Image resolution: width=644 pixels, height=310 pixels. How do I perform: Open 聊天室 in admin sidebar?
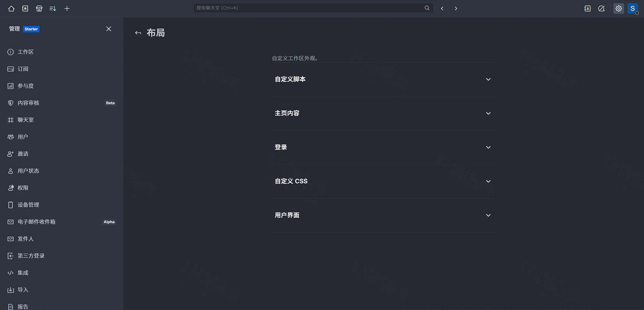62,120
